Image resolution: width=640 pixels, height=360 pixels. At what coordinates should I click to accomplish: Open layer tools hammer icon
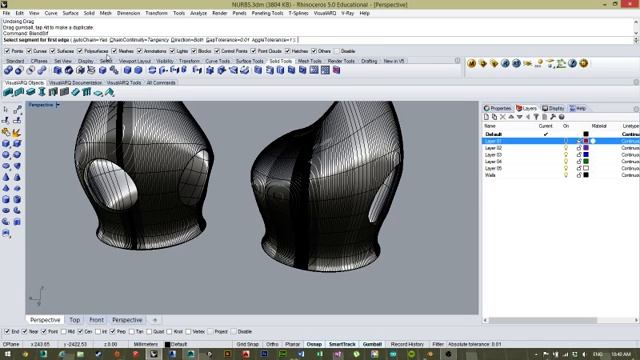pyautogui.click(x=553, y=117)
